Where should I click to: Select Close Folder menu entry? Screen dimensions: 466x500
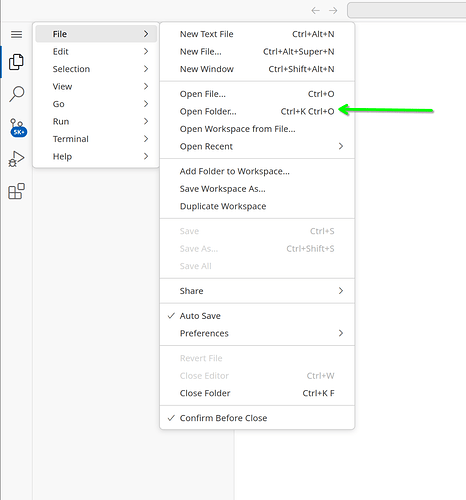(x=257, y=393)
